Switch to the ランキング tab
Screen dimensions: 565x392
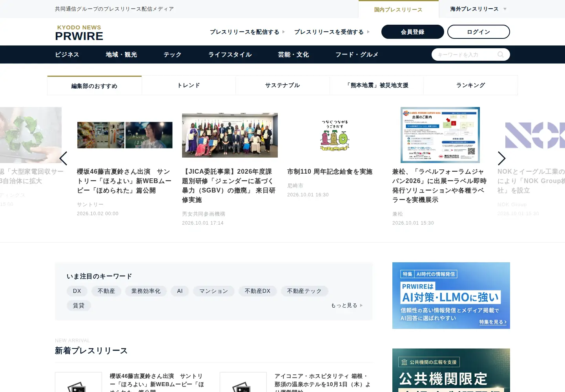click(x=471, y=85)
